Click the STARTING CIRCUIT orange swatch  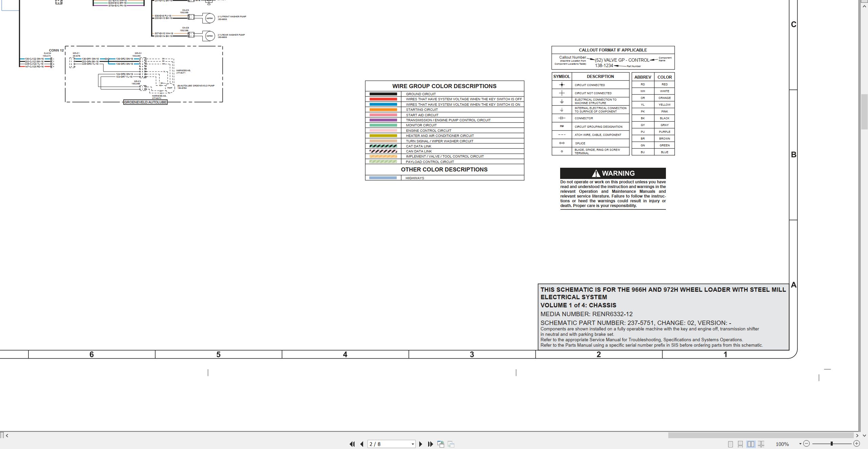coord(383,109)
